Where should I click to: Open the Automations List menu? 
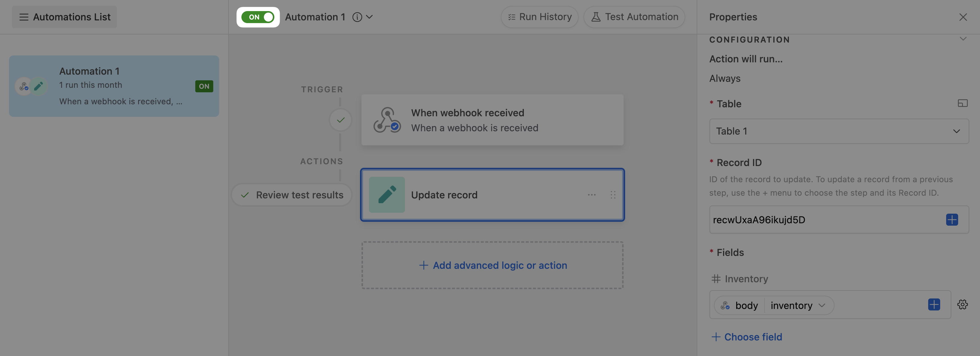pos(64,17)
